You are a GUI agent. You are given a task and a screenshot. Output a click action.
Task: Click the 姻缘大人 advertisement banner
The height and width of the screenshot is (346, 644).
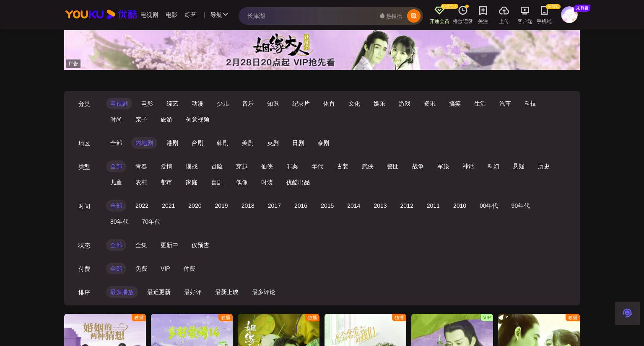322,50
